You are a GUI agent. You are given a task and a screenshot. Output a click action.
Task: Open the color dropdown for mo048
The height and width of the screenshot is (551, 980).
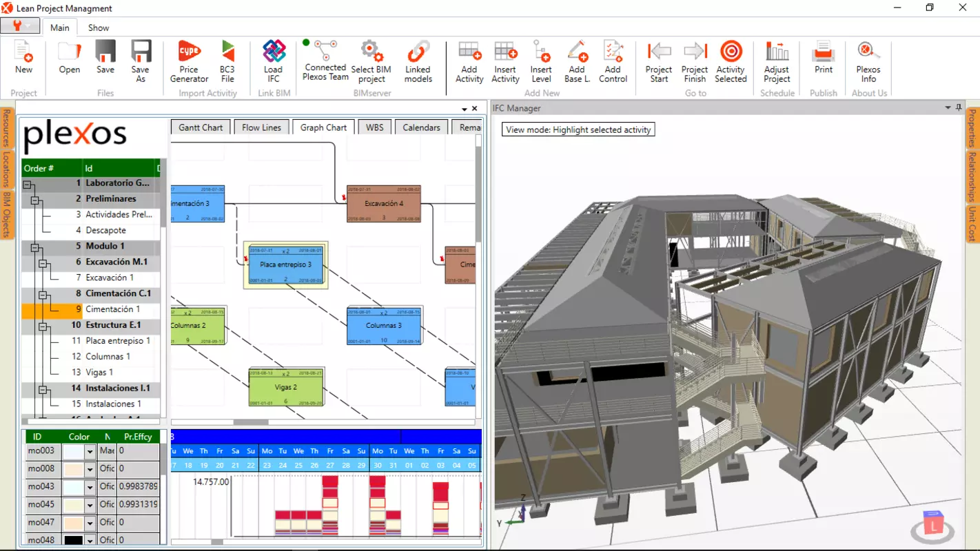coord(90,541)
